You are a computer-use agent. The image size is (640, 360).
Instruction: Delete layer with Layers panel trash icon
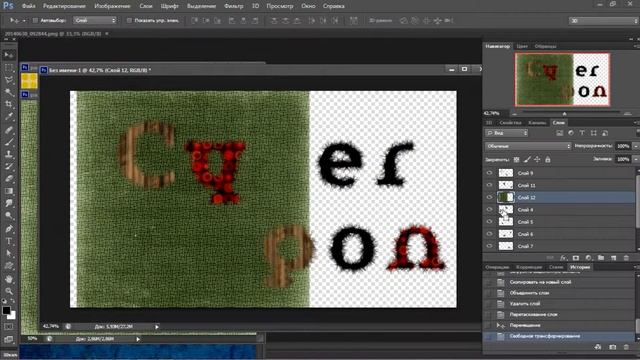coord(626,258)
